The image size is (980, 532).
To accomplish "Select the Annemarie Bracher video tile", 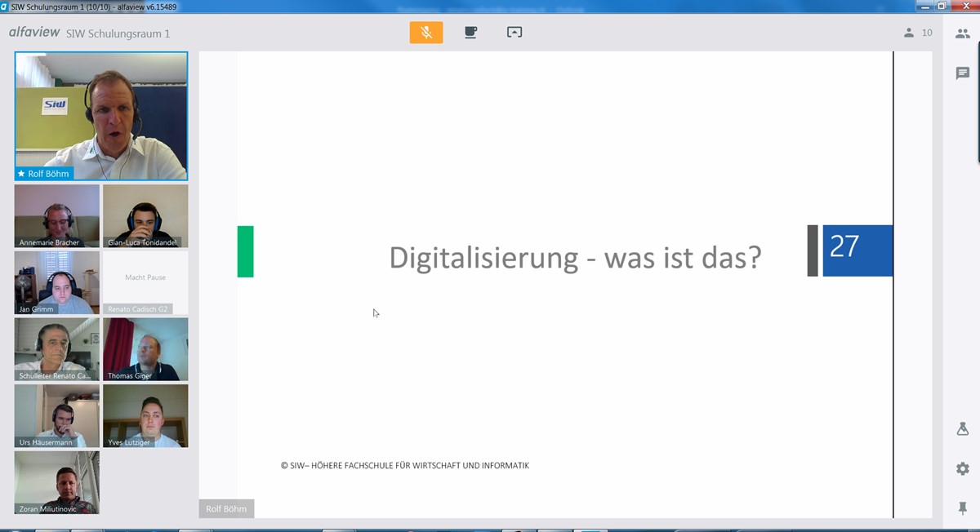I will 56,214.
